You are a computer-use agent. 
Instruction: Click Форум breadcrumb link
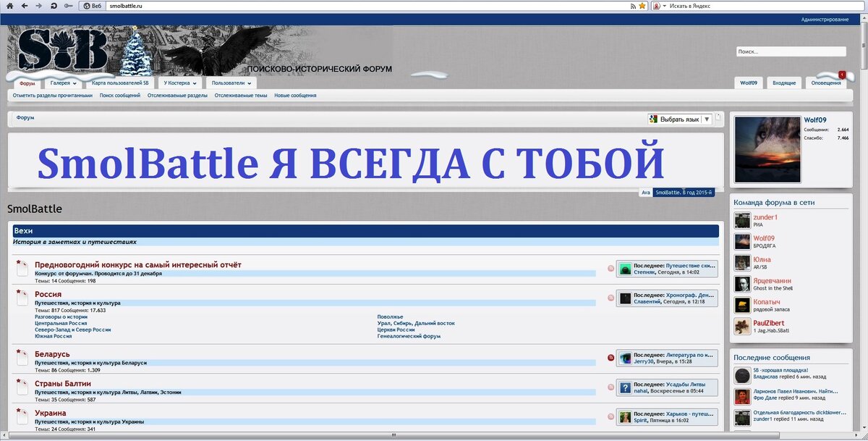pyautogui.click(x=25, y=117)
